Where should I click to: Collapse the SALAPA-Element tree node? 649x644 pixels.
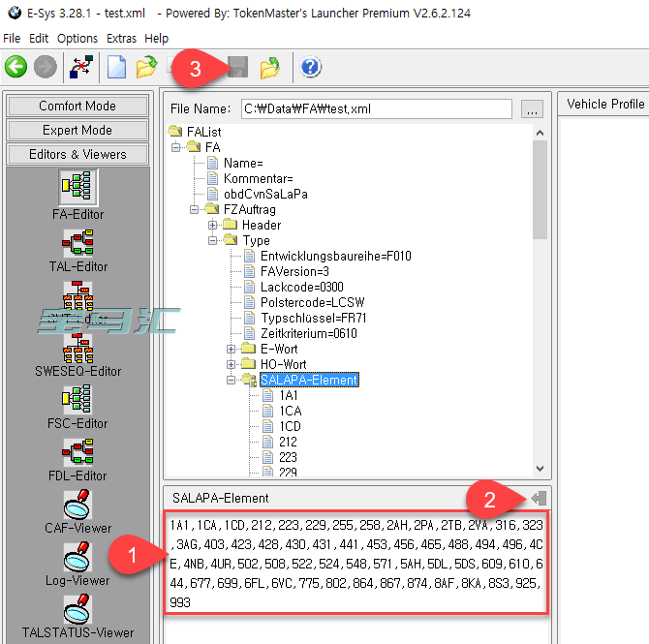[232, 381]
